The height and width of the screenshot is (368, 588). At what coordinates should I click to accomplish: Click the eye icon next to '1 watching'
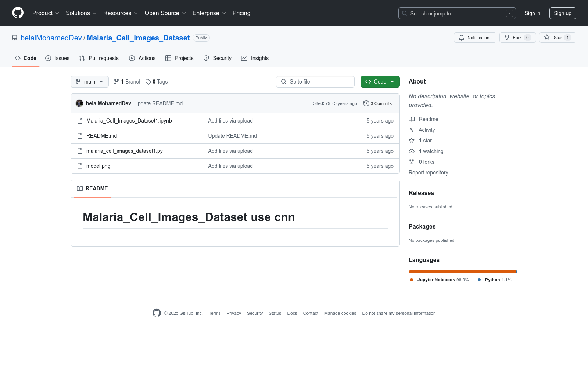point(412,151)
